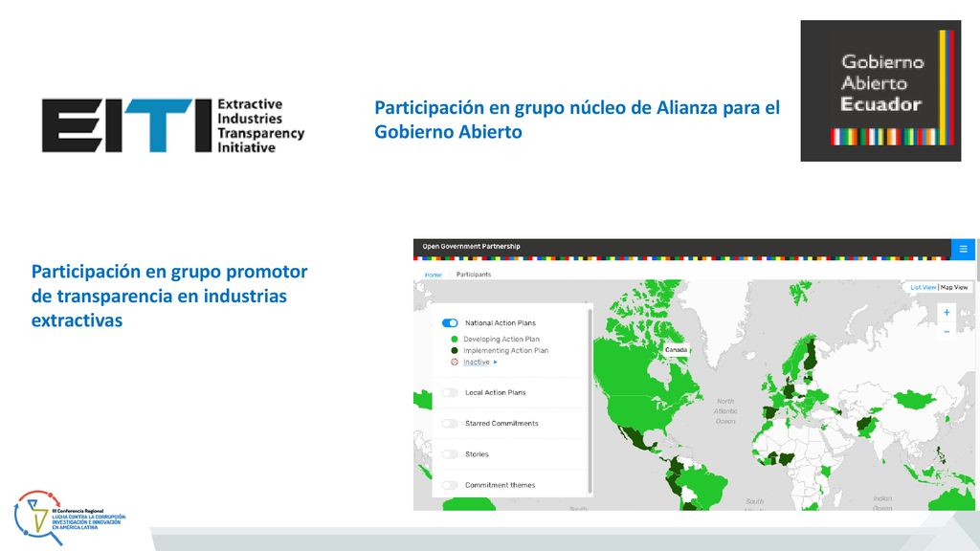Click the red Inactive status icon
Screen dimensions: 980x551
(455, 362)
